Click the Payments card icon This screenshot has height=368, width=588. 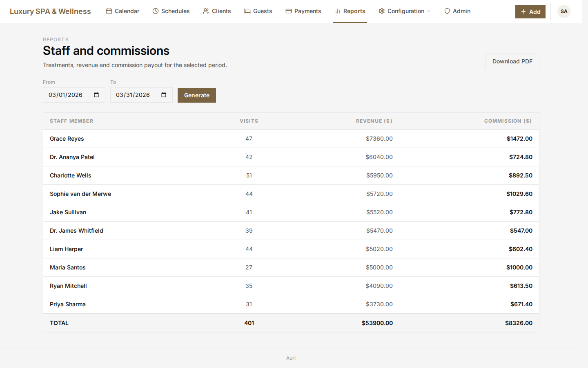click(x=289, y=11)
